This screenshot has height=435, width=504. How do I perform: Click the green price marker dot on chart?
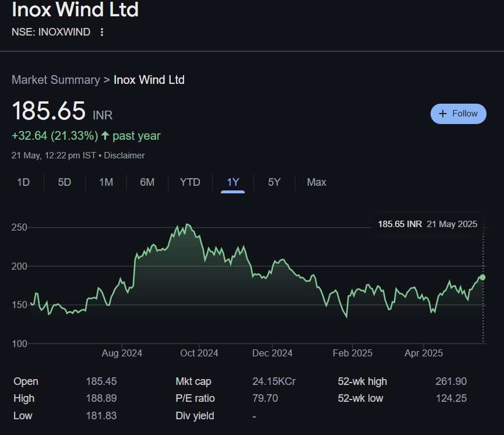point(482,277)
